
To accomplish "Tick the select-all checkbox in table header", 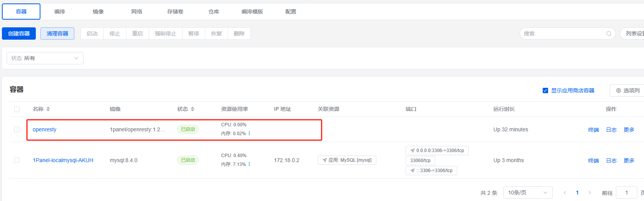I will click(x=17, y=109).
